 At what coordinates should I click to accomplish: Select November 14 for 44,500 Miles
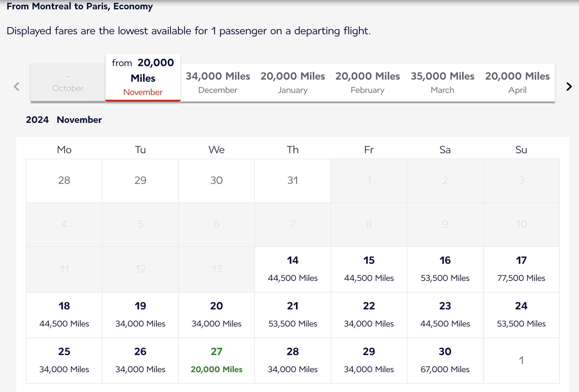point(293,269)
